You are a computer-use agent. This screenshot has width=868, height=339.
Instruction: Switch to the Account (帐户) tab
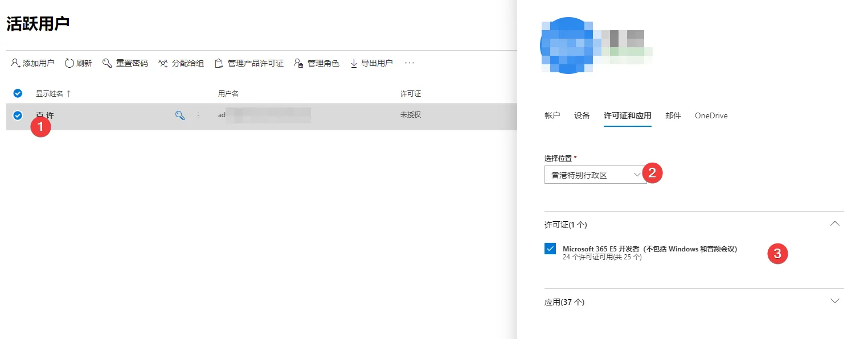pos(552,115)
